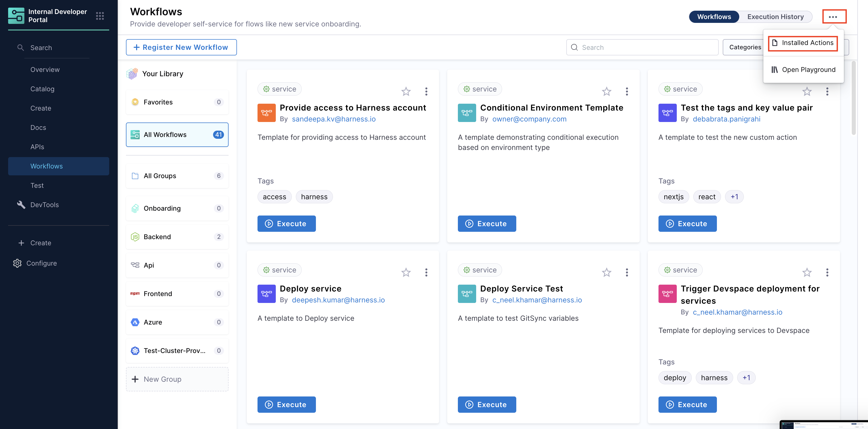Viewport: 868px width, 429px height.
Task: Expand the Categories dropdown
Action: [x=744, y=47]
